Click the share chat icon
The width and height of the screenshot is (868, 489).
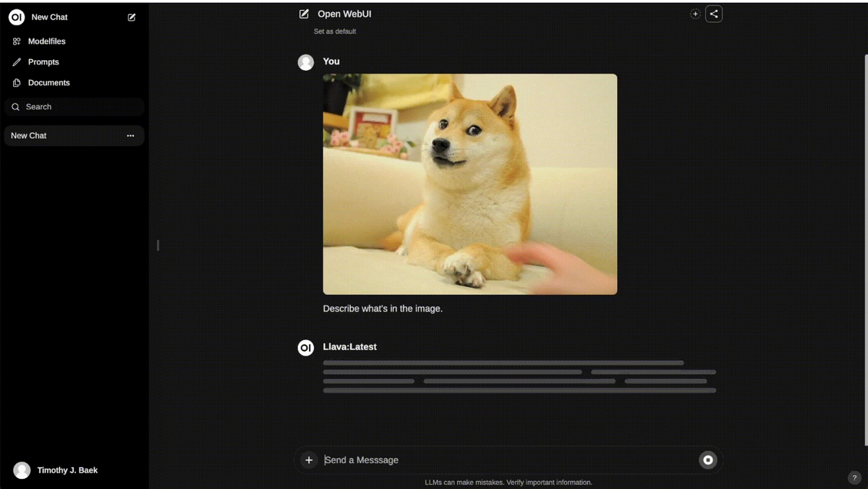coord(714,14)
